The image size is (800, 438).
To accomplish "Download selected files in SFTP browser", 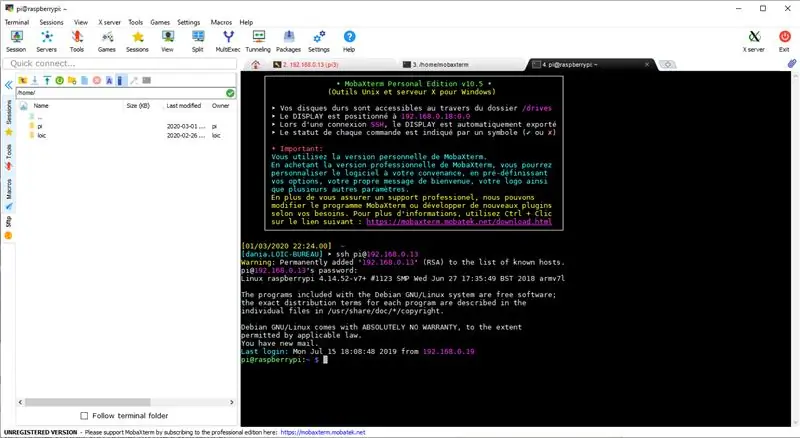I will click(x=35, y=80).
